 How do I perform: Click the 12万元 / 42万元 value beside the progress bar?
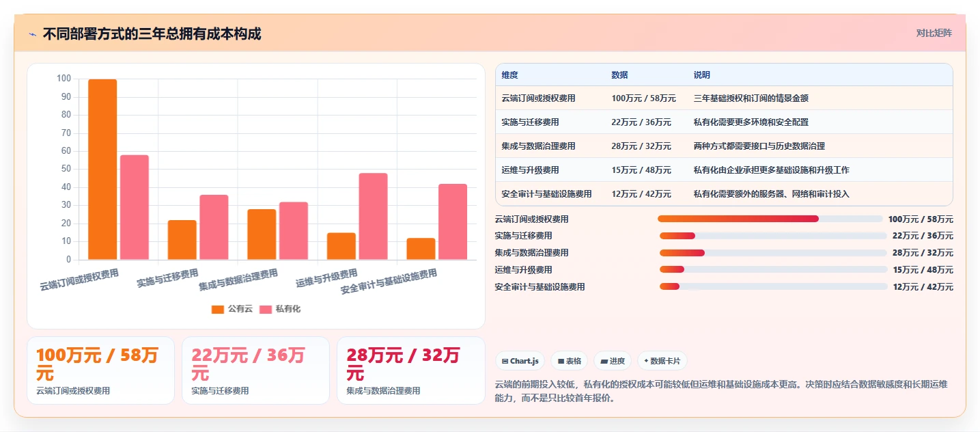pos(923,287)
